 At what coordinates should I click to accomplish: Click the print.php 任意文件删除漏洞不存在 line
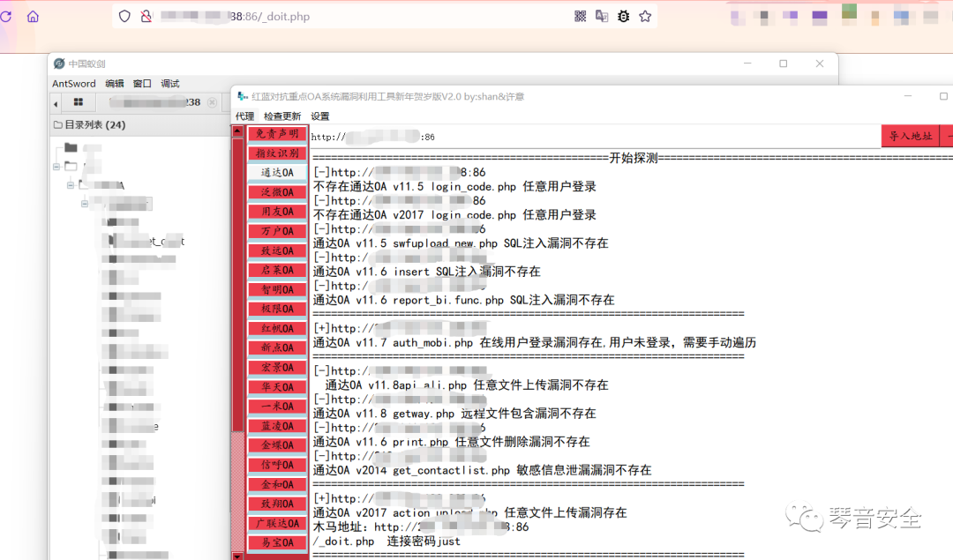point(452,442)
